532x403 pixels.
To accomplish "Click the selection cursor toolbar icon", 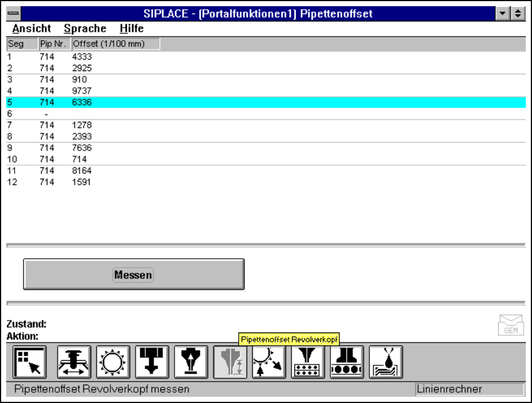I will (x=29, y=362).
